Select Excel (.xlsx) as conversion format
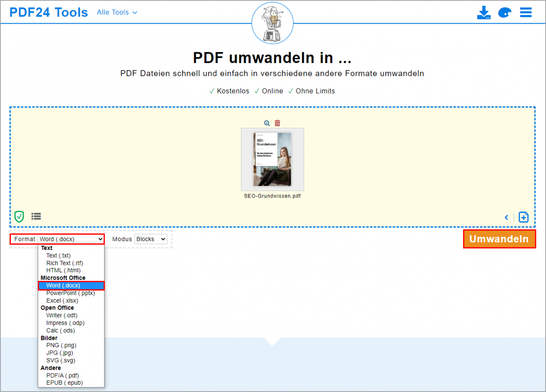546x392 pixels. pyautogui.click(x=62, y=300)
